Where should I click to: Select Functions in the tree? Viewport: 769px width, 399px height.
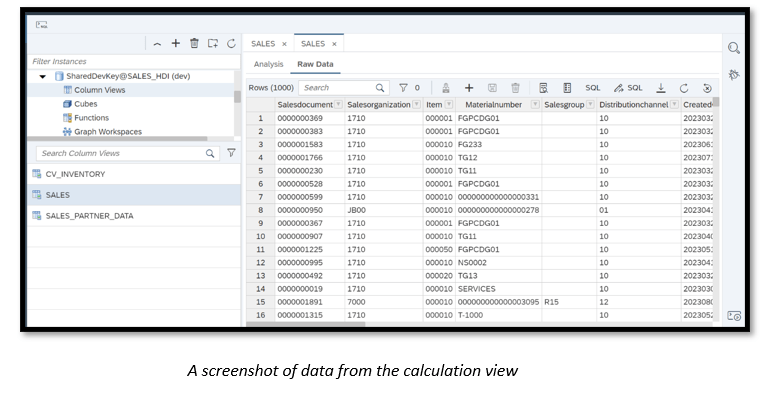point(91,118)
